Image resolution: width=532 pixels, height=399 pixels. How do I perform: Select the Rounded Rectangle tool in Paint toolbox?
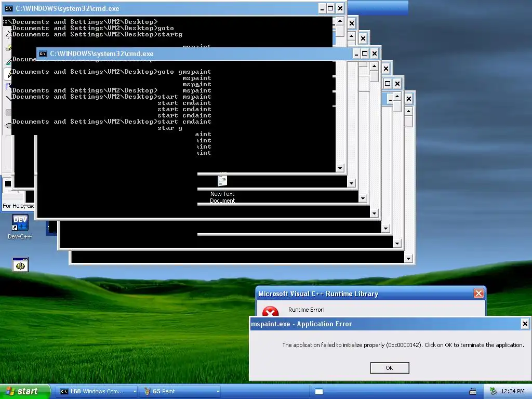[x=8, y=126]
